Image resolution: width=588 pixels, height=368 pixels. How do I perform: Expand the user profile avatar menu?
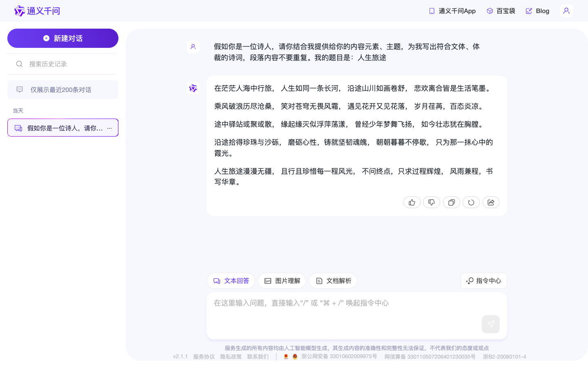point(566,11)
